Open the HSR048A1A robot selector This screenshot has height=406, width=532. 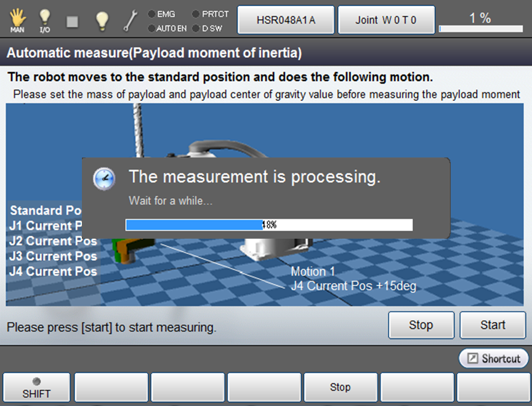tap(286, 20)
